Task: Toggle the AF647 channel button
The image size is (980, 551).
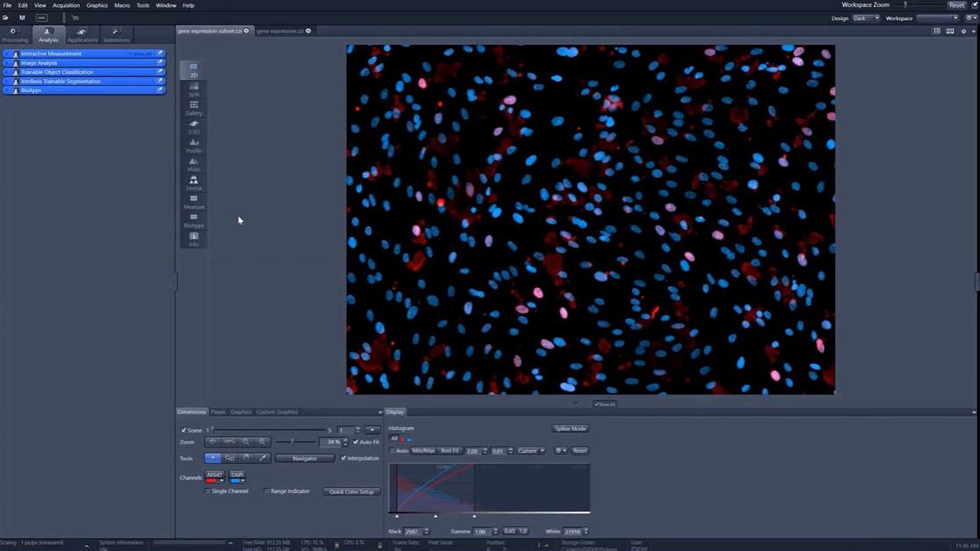Action: coord(214,475)
